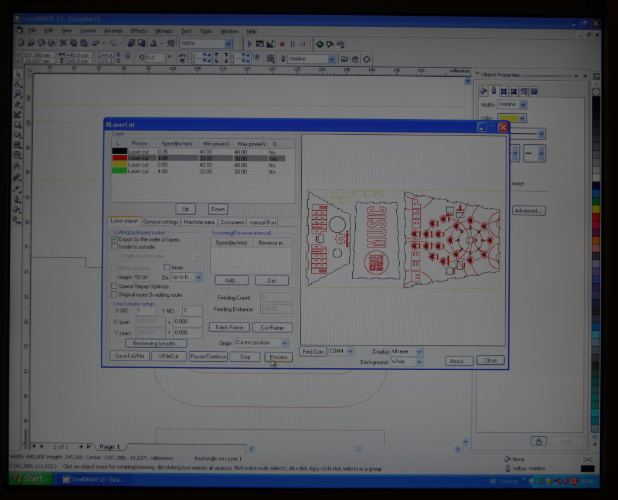The width and height of the screenshot is (618, 500).
Task: Open the zoom level 500% dropdown
Action: coord(228,43)
